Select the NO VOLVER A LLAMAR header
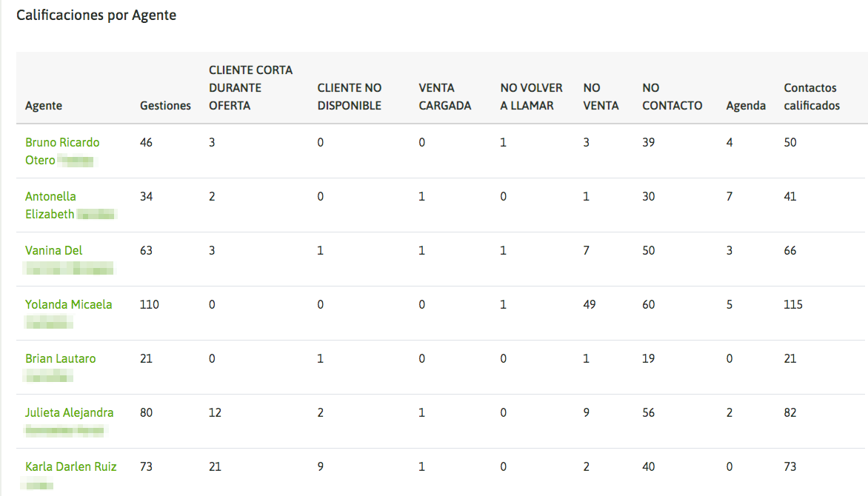Image resolution: width=868 pixels, height=496 pixels. point(531,97)
